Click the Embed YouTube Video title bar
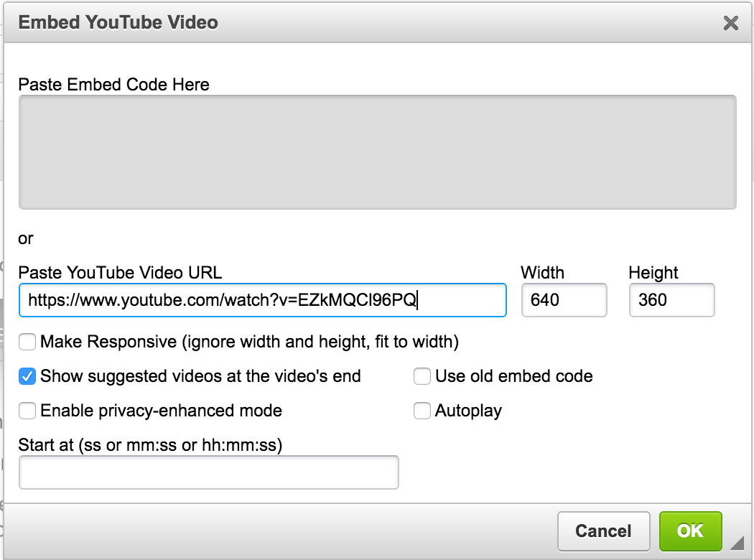This screenshot has height=560, width=754. coord(359,23)
